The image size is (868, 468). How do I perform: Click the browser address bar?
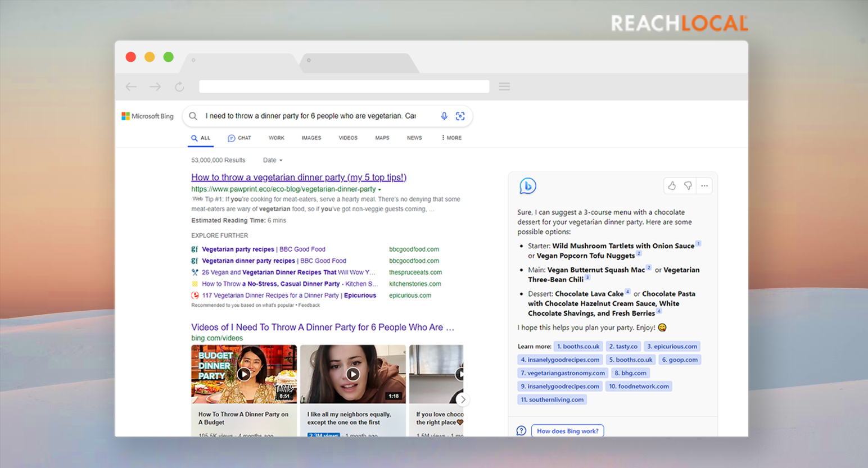point(344,87)
